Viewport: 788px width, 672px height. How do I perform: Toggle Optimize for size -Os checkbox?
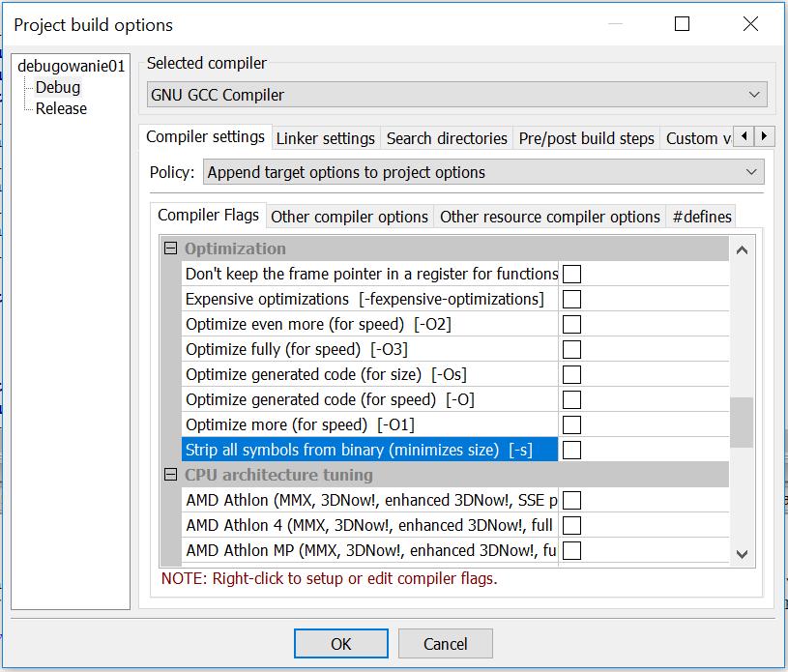[x=571, y=375]
